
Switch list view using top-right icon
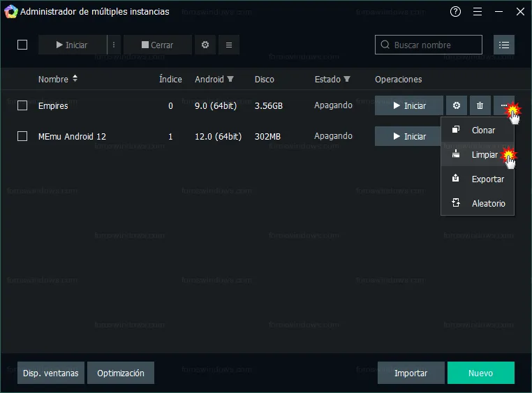point(504,45)
